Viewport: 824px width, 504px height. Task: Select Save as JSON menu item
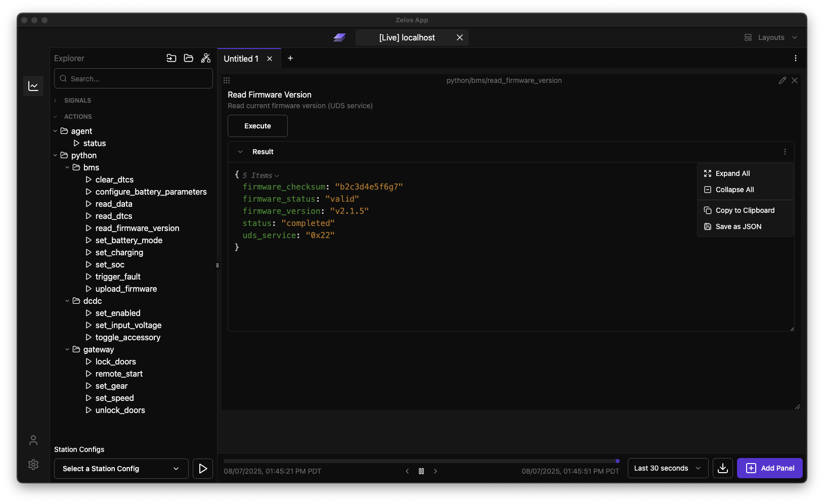pyautogui.click(x=746, y=226)
